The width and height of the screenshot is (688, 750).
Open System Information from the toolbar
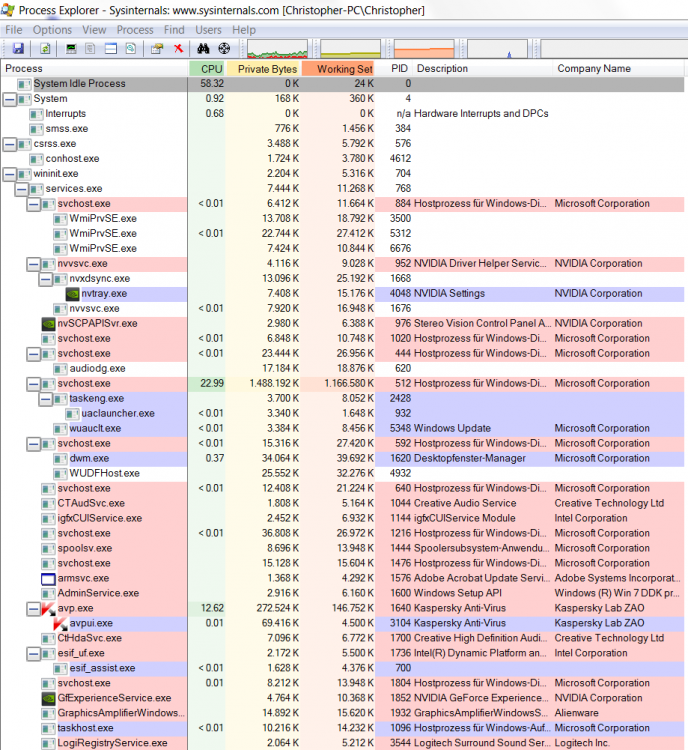71,48
